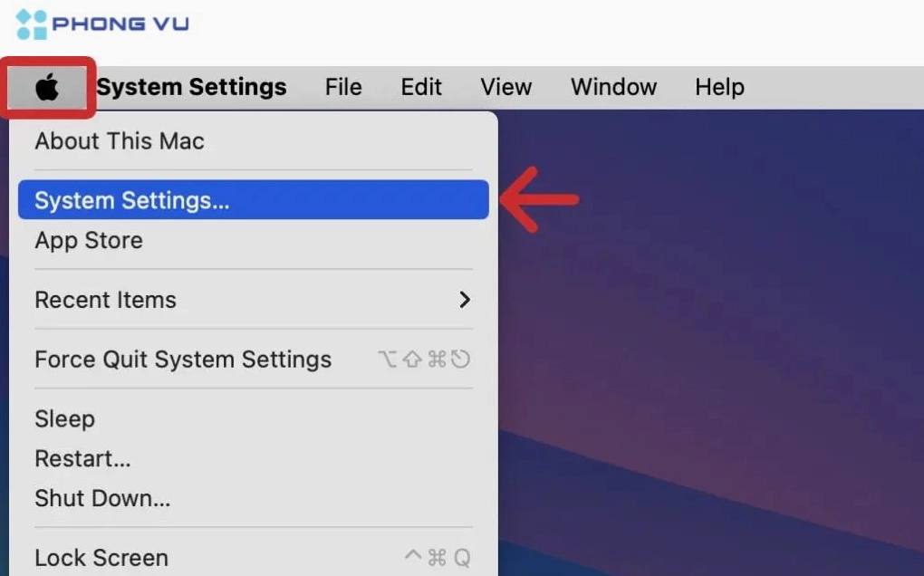Select the highlighted System Settings… entry
Image resolution: width=924 pixels, height=576 pixels.
pyautogui.click(x=132, y=200)
